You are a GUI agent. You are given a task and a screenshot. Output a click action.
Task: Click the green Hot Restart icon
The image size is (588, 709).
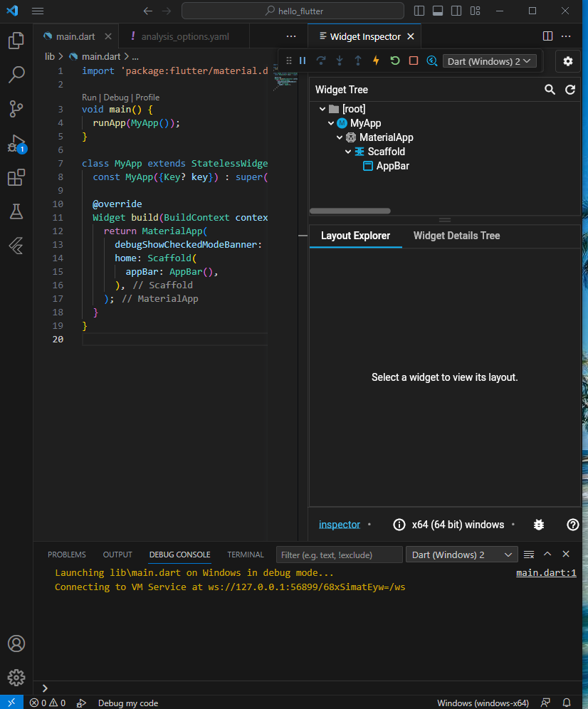[395, 61]
